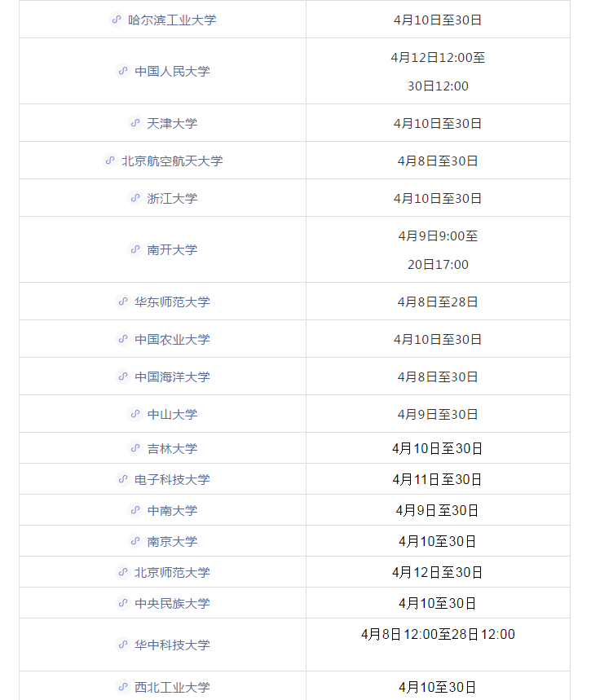The width and height of the screenshot is (591, 700).
Task: Open the 吉林大学 link
Action: click(x=172, y=448)
